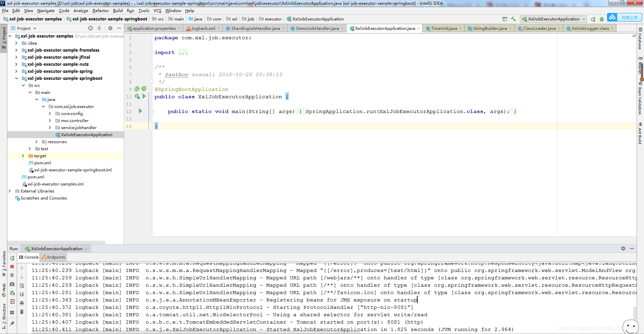Screen dimensions: 644x334
Task: Expand import fold on line 3
Action: pos(152,52)
